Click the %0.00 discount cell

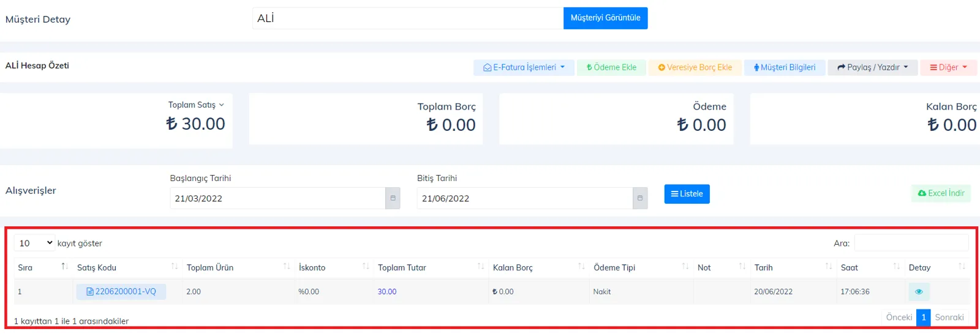pyautogui.click(x=334, y=292)
